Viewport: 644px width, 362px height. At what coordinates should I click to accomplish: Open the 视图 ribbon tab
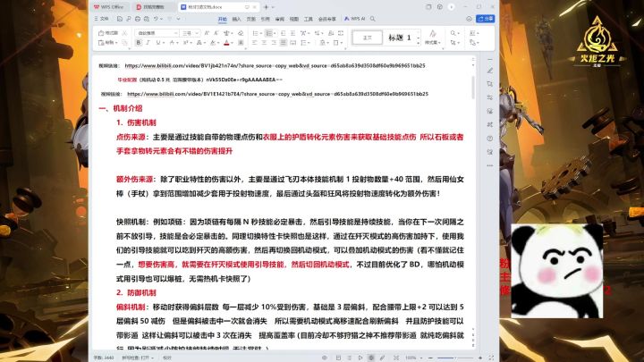pos(294,19)
